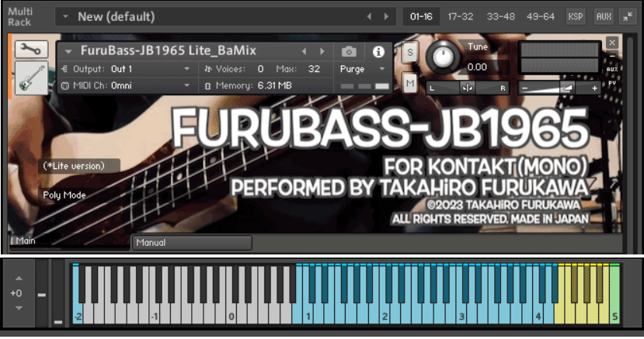Click the output level meter display
Image resolution: width=644 pixels, height=339 pixels.
click(559, 57)
